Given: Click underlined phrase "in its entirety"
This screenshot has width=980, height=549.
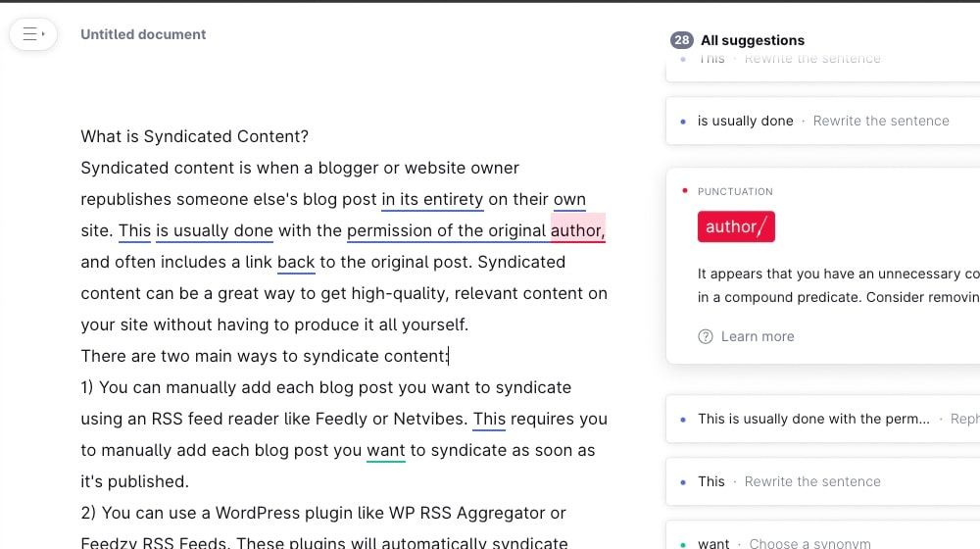Looking at the screenshot, I should (432, 199).
